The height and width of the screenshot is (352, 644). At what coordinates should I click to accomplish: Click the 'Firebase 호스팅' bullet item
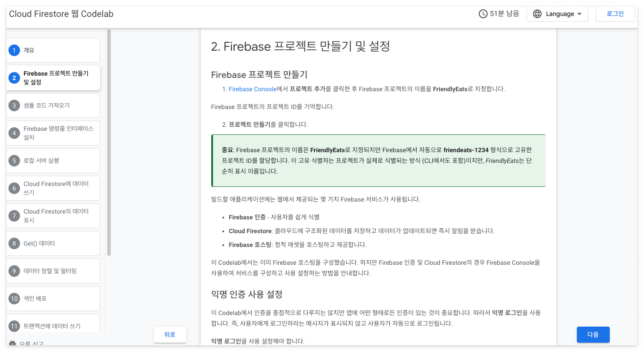click(x=298, y=245)
